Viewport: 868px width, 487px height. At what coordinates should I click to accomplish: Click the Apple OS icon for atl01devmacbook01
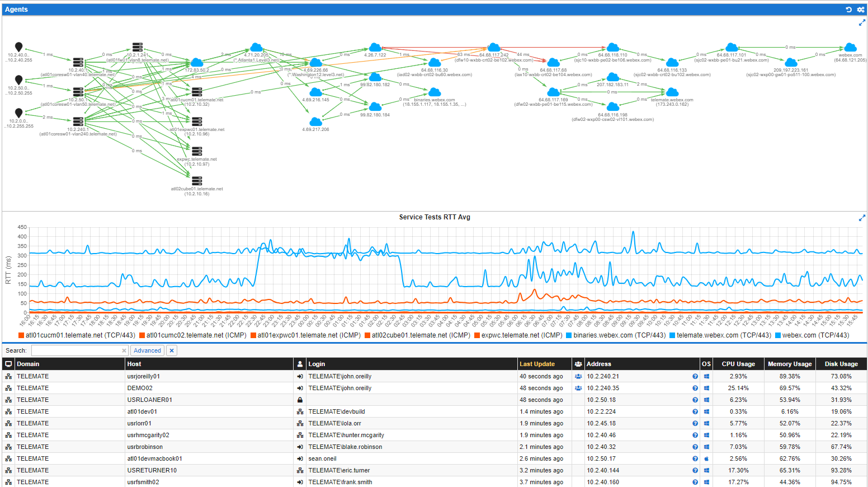(x=706, y=459)
